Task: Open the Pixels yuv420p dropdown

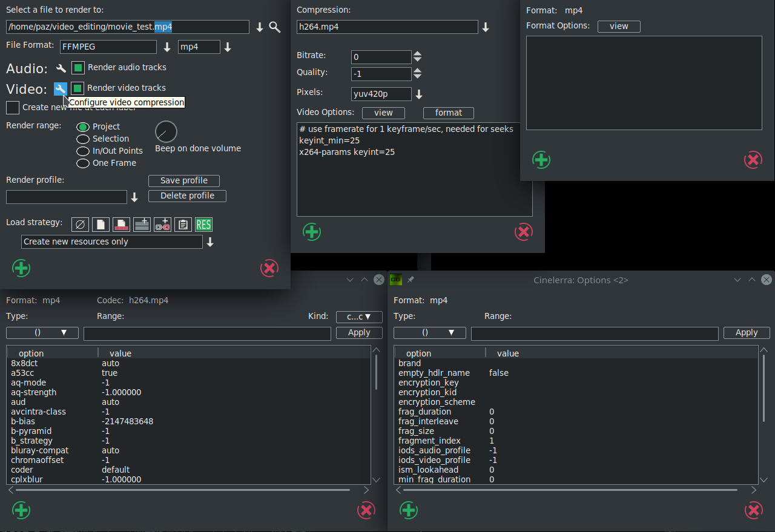Action: tap(418, 94)
